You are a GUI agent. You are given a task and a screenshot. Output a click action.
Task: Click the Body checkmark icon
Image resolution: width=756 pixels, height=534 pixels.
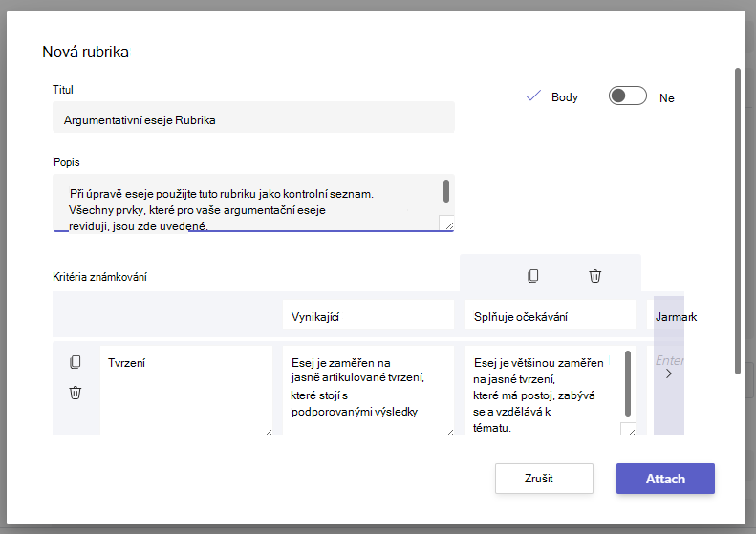tap(533, 96)
